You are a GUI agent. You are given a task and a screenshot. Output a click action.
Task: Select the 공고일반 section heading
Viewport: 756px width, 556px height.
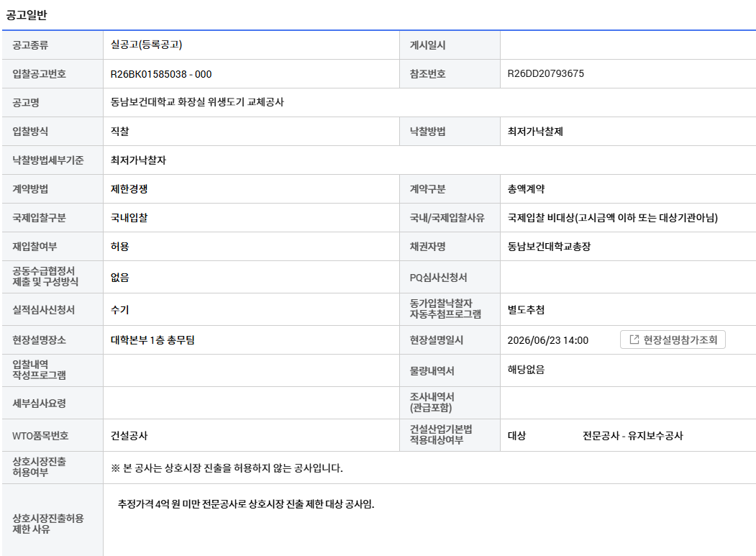tap(27, 15)
